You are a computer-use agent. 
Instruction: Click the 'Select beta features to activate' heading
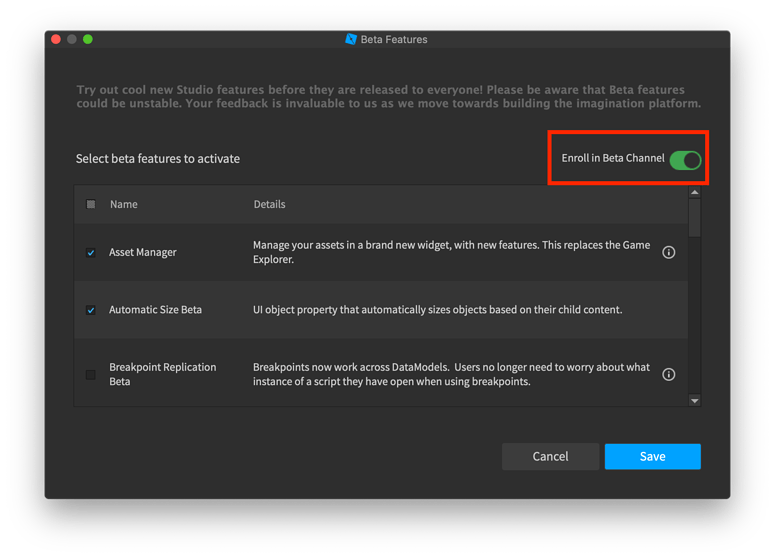point(158,159)
